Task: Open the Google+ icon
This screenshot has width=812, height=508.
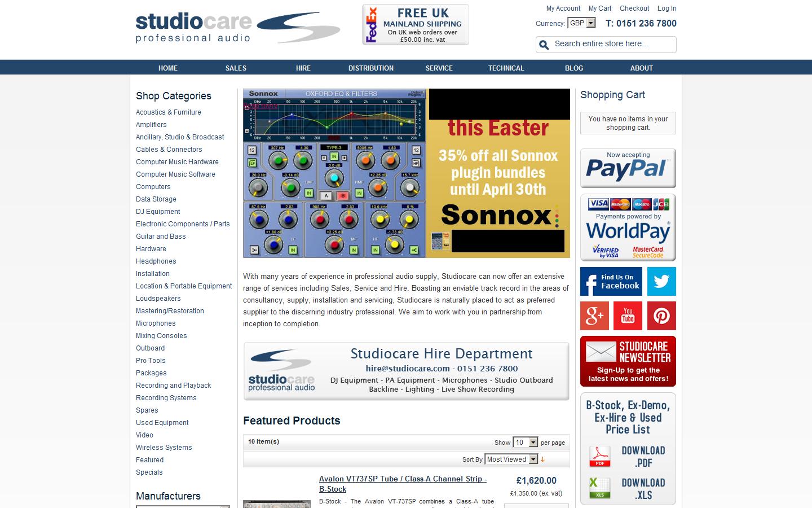Action: coord(594,316)
